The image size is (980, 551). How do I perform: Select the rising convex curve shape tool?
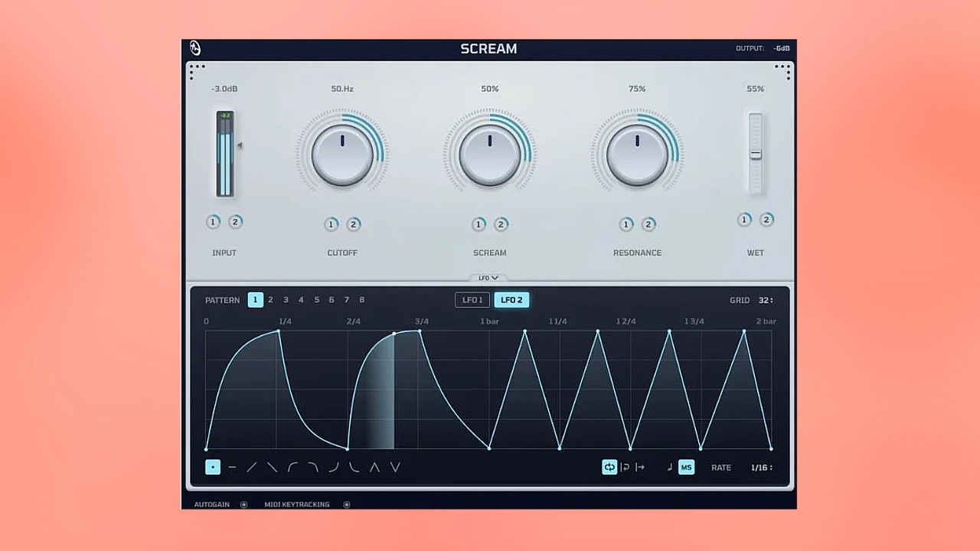coord(292,467)
